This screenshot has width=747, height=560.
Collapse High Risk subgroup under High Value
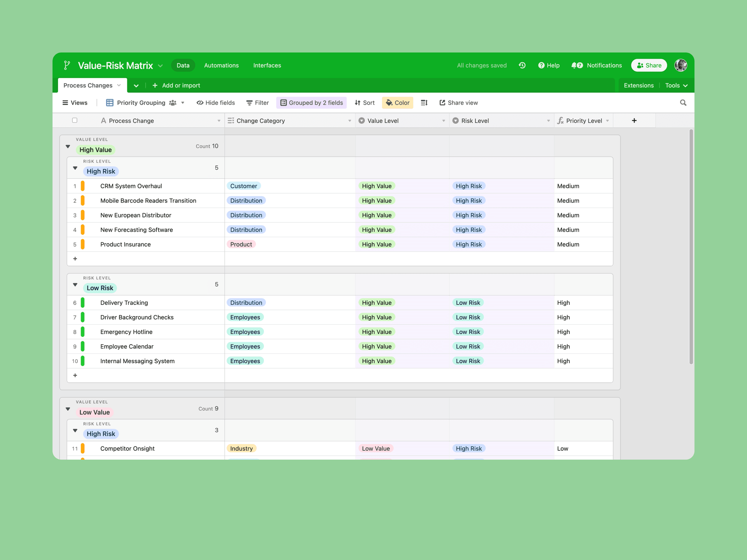(x=75, y=168)
